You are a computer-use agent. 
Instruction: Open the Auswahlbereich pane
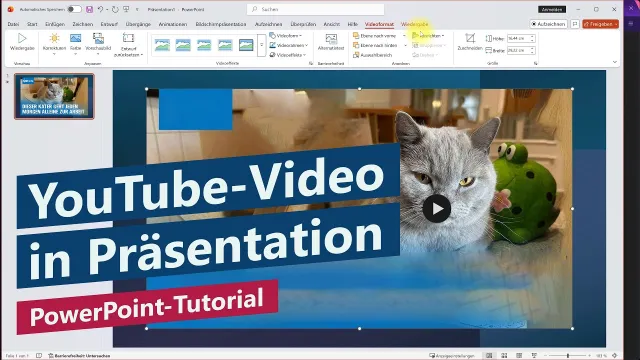pos(373,55)
